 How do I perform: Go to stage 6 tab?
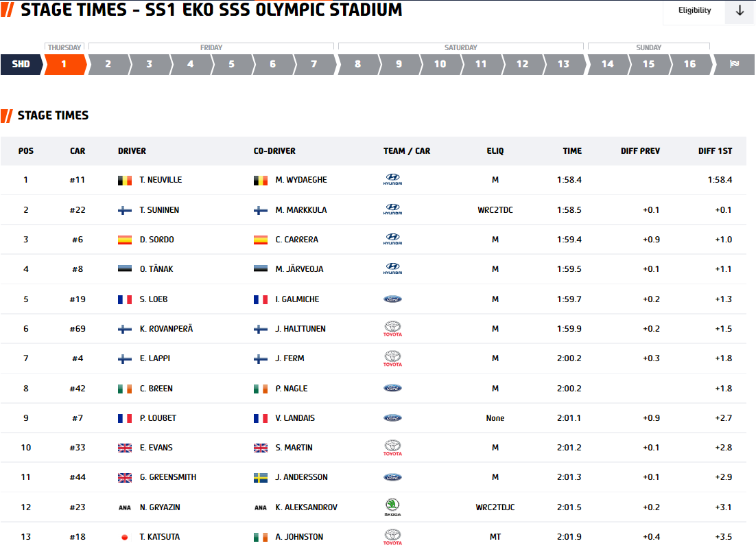coord(273,64)
